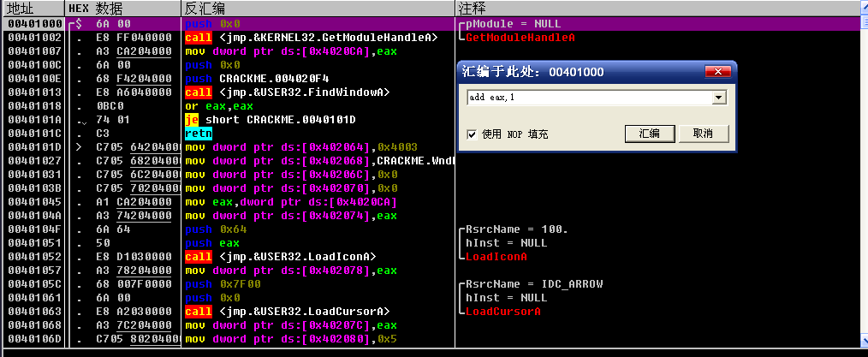
Task: Select address row 00401018
Action: [33, 105]
